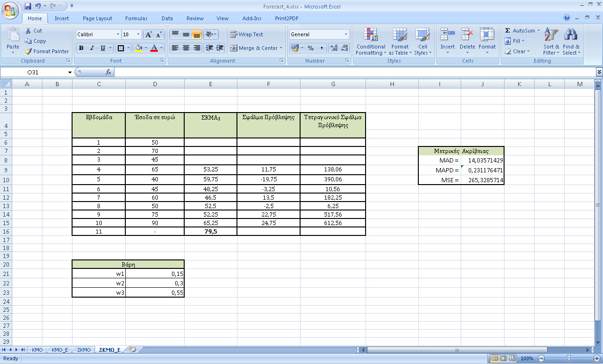Zoom in with the plus button

tap(596, 358)
